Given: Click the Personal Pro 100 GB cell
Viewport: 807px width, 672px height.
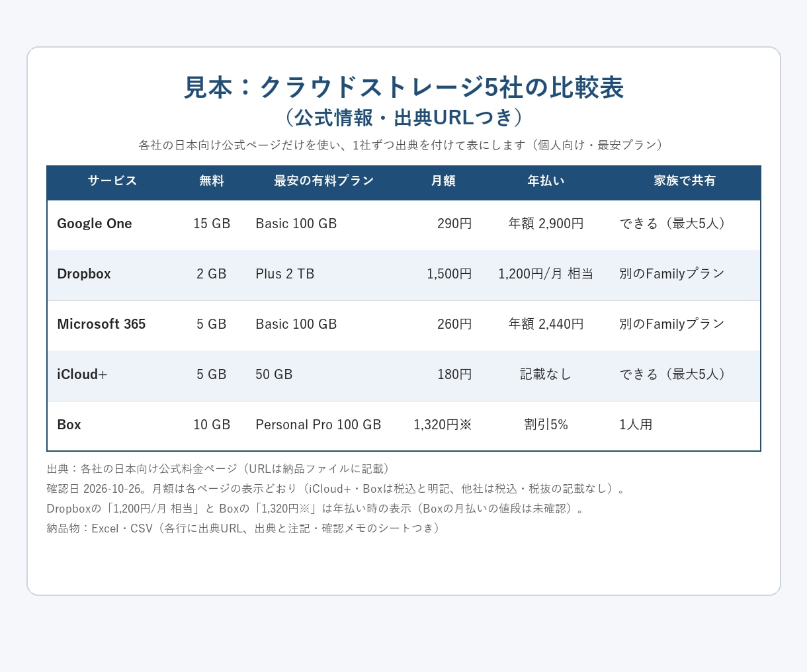Looking at the screenshot, I should (x=318, y=425).
